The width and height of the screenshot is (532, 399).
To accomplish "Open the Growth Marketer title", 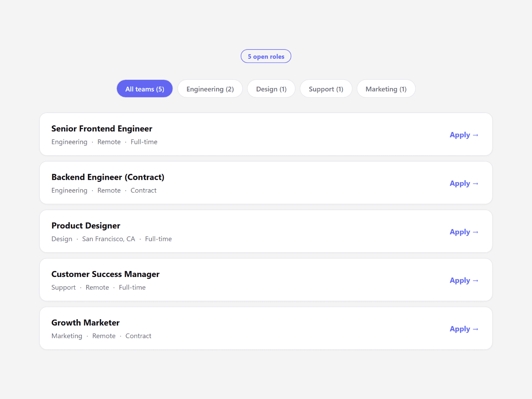I will pyautogui.click(x=85, y=323).
